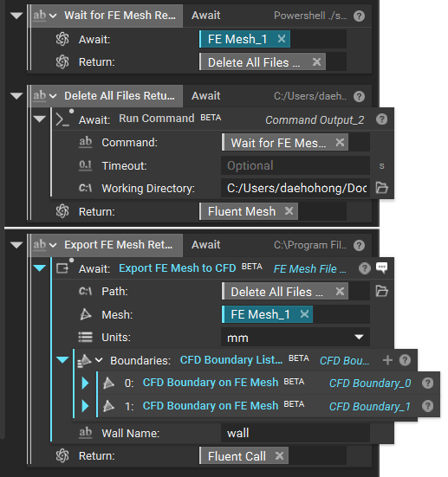This screenshot has width=448, height=477.
Task: Open the Units dropdown showing mm
Action: [x=295, y=337]
